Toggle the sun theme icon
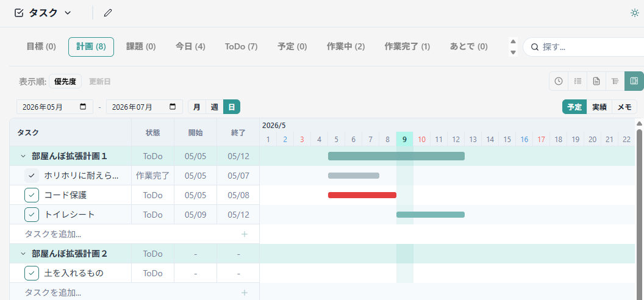 tap(635, 13)
